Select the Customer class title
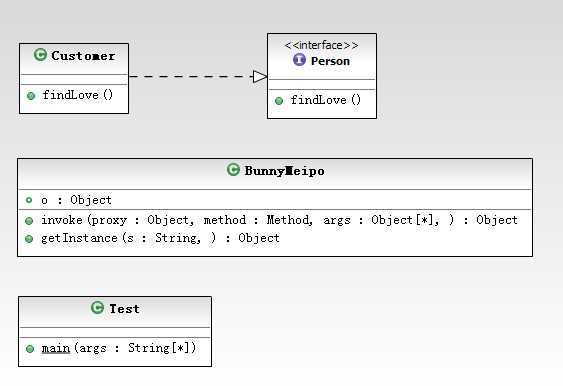The height and width of the screenshot is (386, 563). pos(83,56)
